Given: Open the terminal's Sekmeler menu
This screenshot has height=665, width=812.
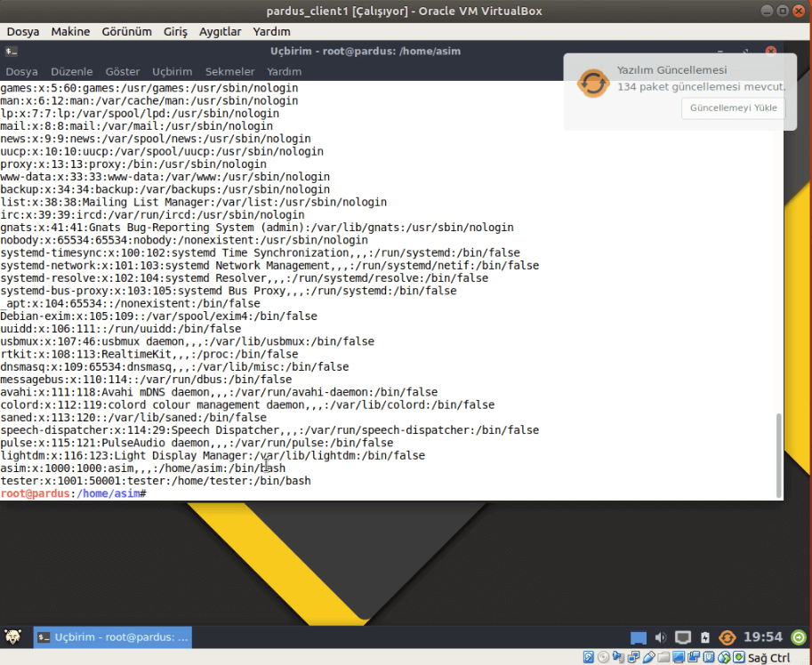Looking at the screenshot, I should point(230,71).
